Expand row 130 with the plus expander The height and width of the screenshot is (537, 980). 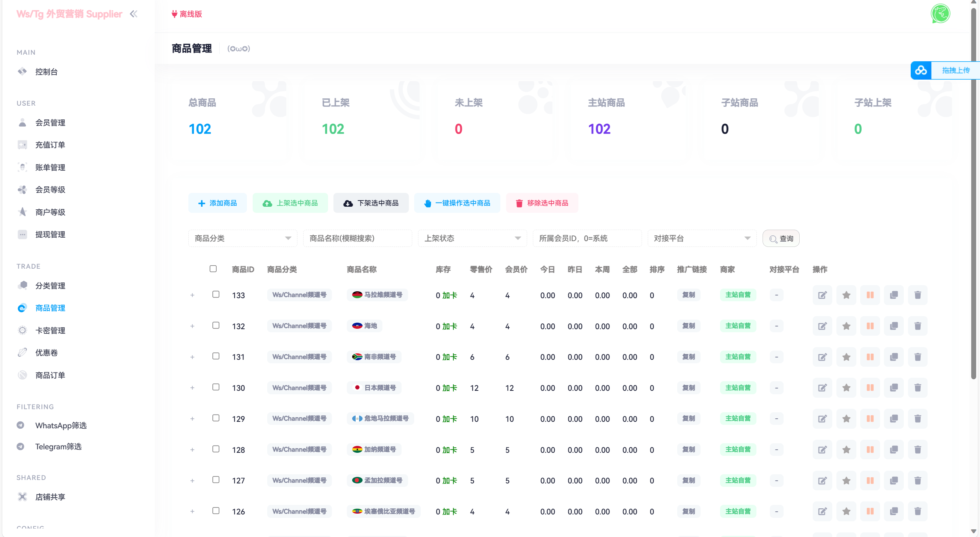pos(193,387)
